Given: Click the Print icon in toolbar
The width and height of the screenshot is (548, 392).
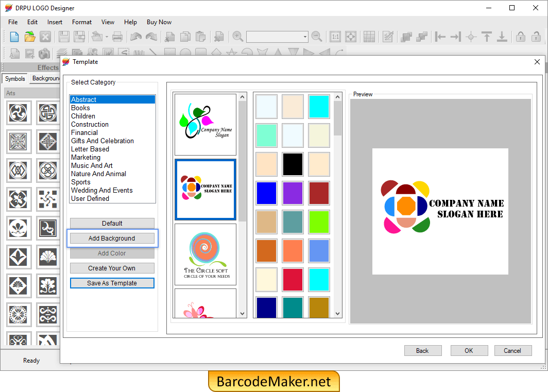Looking at the screenshot, I should click(x=117, y=37).
